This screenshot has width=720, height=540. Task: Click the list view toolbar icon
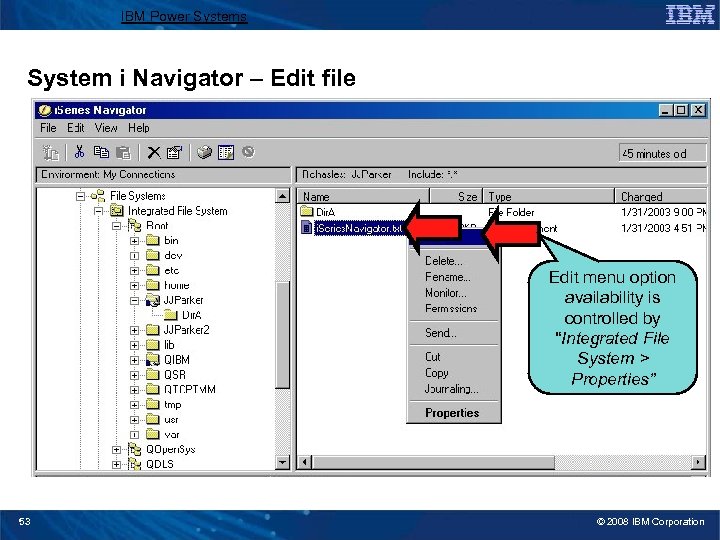tap(226, 152)
